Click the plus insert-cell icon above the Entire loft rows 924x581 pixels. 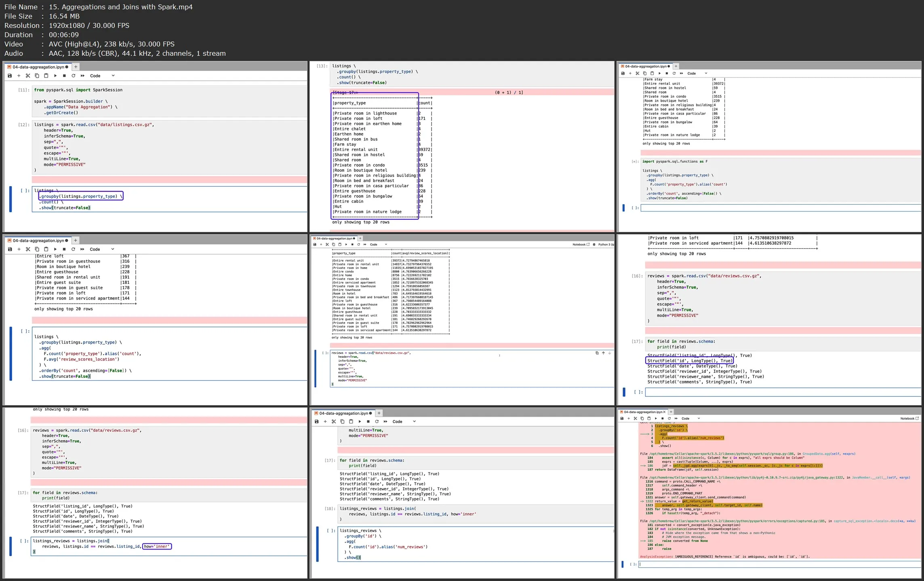pyautogui.click(x=19, y=250)
